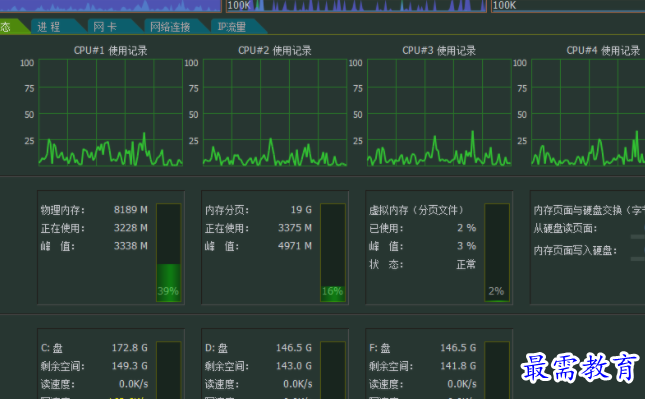Click the virtual memory 峰值 3 % value
645x399 pixels.
tap(466, 246)
